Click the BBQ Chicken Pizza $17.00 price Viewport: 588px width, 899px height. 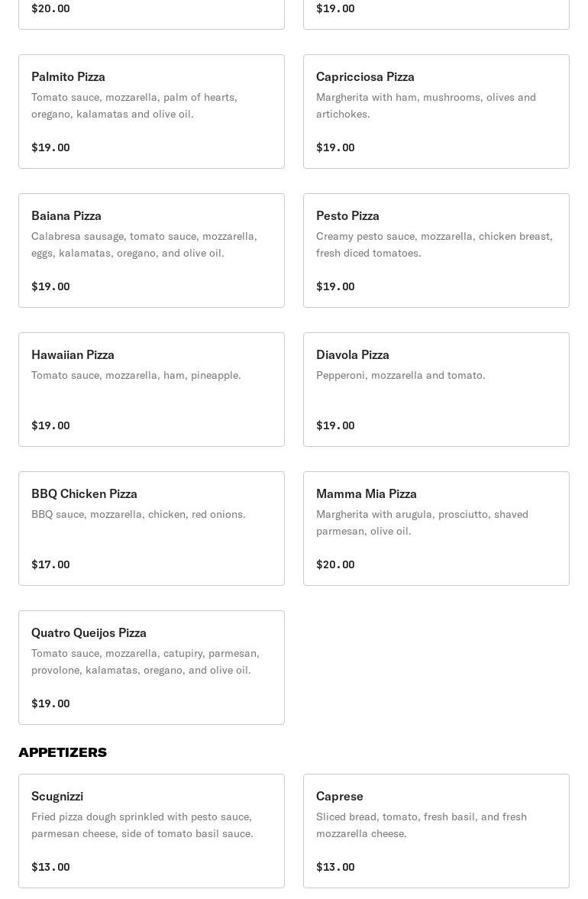pos(50,564)
